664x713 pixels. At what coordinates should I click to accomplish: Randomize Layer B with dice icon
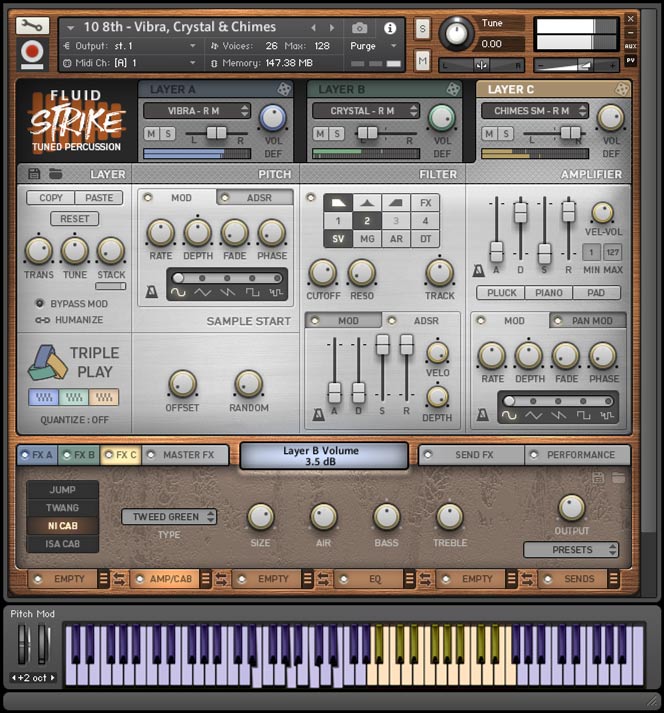point(453,89)
